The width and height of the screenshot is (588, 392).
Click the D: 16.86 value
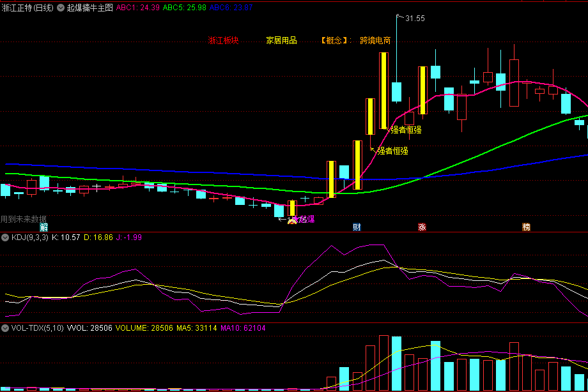(98, 237)
